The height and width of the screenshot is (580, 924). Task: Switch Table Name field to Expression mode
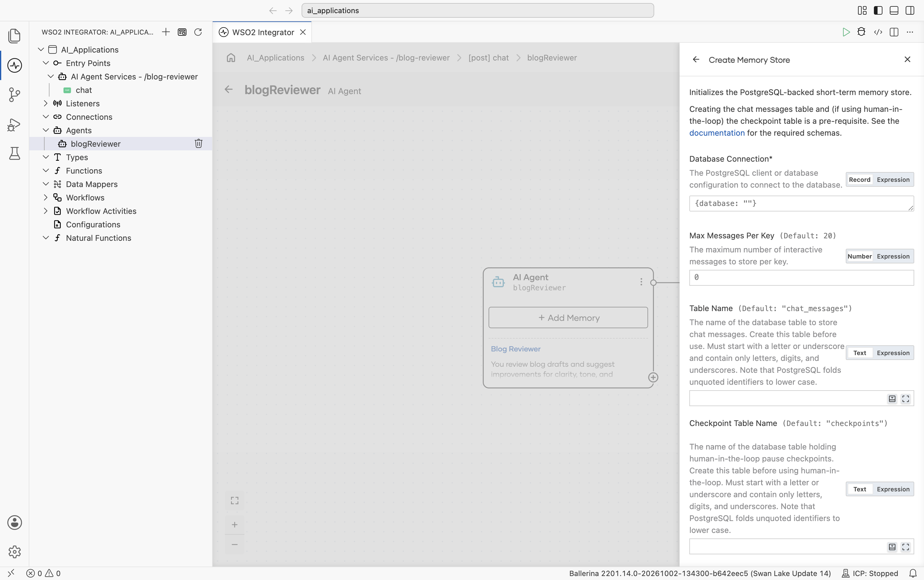(893, 353)
